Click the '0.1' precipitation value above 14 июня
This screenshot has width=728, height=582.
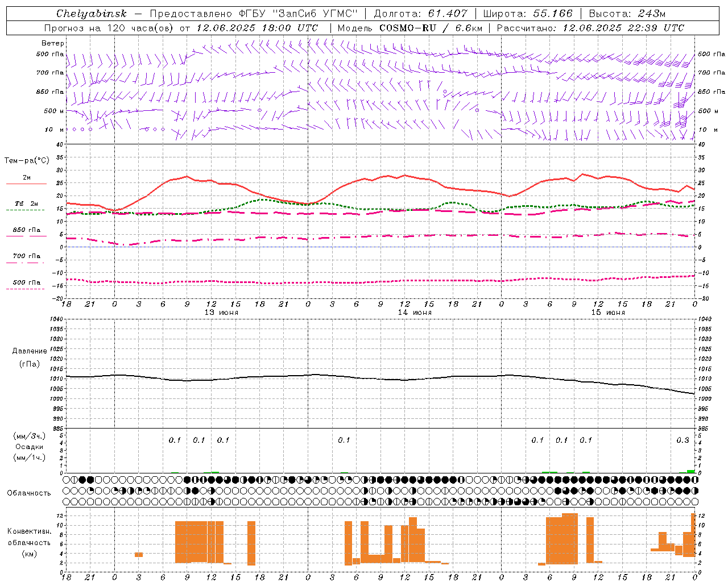click(344, 440)
